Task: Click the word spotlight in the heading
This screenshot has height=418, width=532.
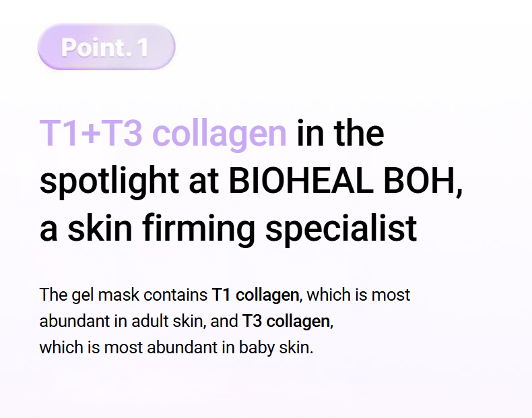Action: coord(109,182)
